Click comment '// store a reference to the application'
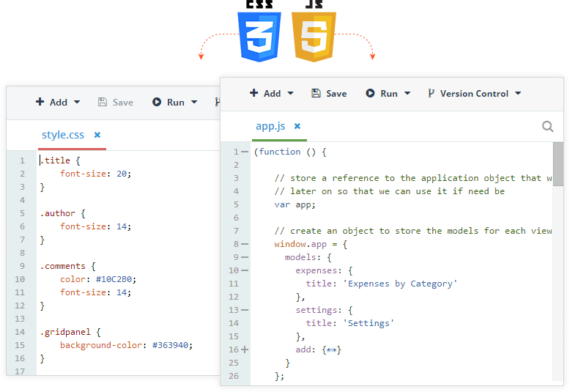 [x=413, y=178]
